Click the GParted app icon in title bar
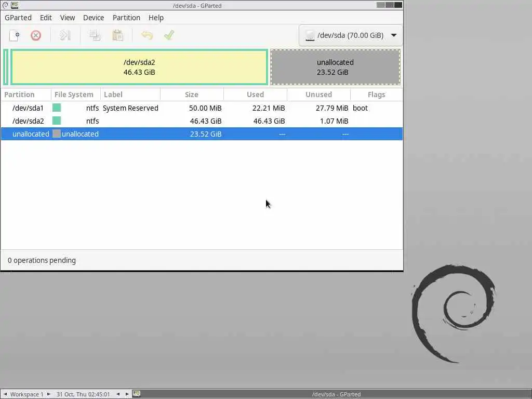 click(15, 5)
